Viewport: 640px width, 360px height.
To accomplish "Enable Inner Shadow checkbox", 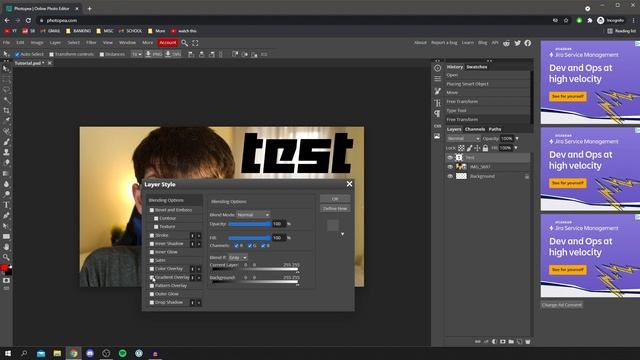I will click(152, 244).
